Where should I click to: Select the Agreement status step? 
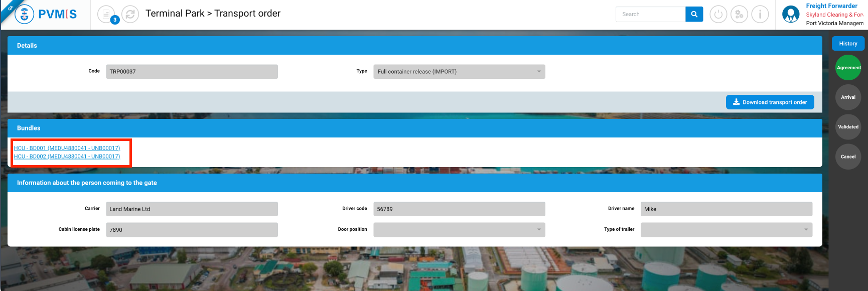point(848,68)
